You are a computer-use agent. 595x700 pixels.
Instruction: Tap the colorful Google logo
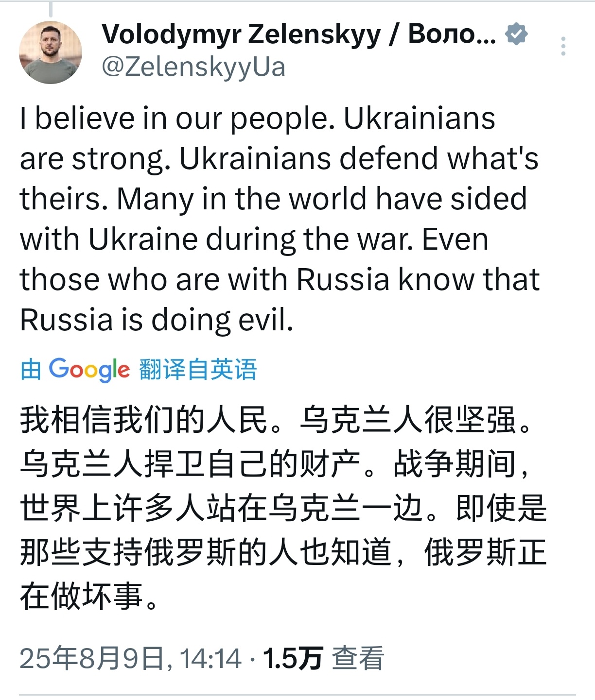tap(89, 370)
